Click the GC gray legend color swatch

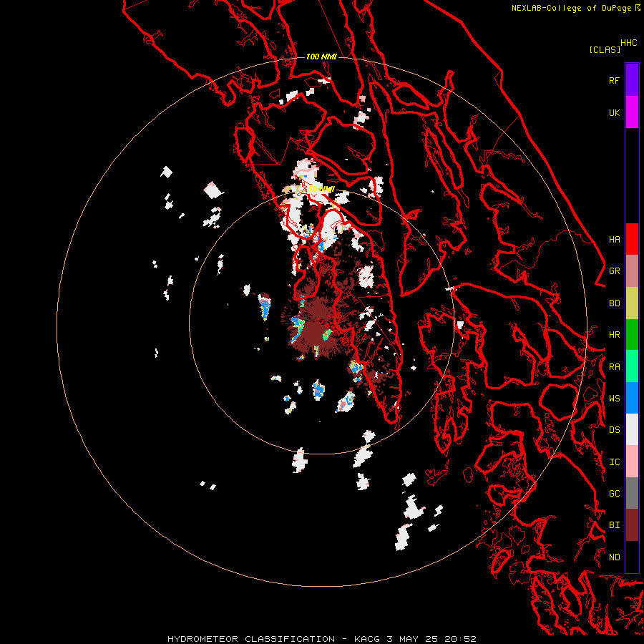[632, 493]
